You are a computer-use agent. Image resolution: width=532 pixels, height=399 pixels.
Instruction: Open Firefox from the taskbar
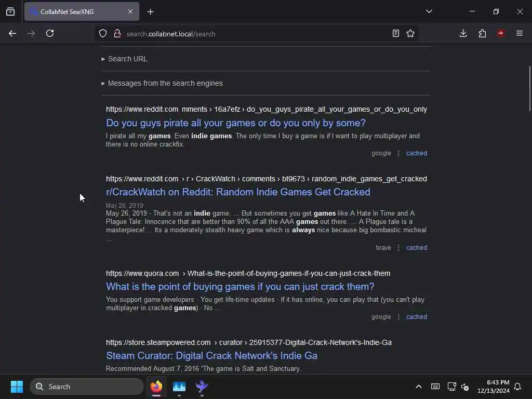[156, 387]
